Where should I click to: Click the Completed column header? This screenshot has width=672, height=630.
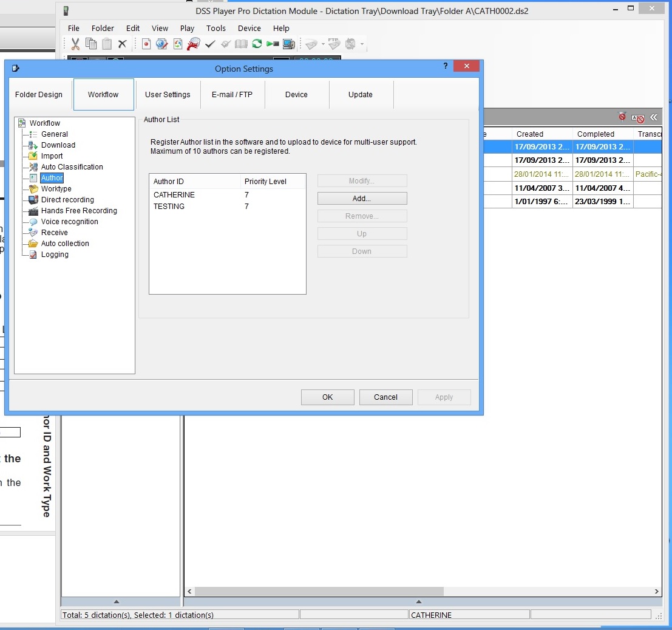point(603,134)
